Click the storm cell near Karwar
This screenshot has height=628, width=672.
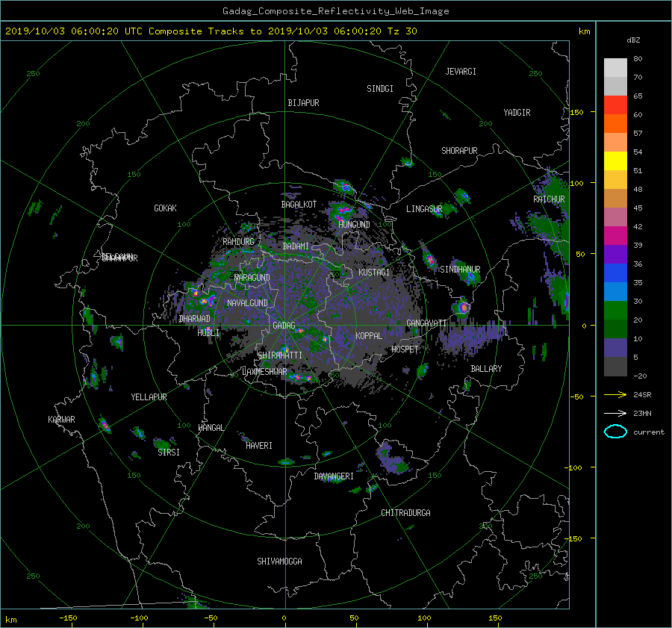[x=105, y=424]
